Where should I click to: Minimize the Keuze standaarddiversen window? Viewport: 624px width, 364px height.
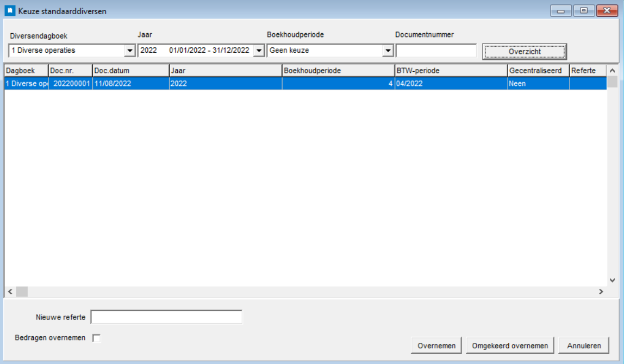(x=561, y=11)
